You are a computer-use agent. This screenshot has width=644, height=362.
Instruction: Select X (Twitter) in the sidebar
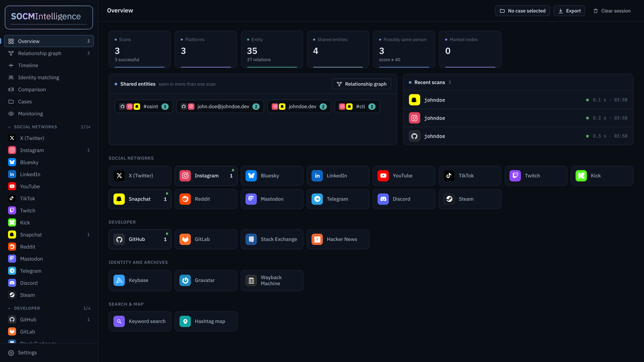click(49, 138)
